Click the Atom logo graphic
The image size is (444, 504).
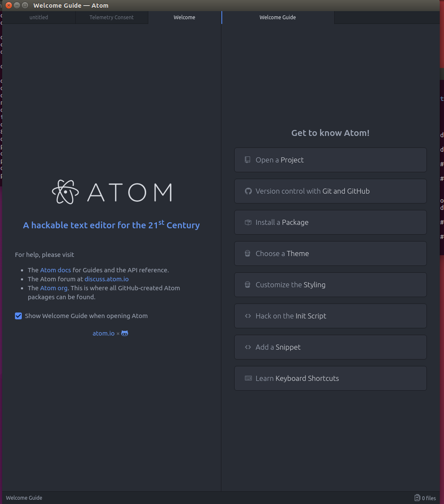point(112,192)
